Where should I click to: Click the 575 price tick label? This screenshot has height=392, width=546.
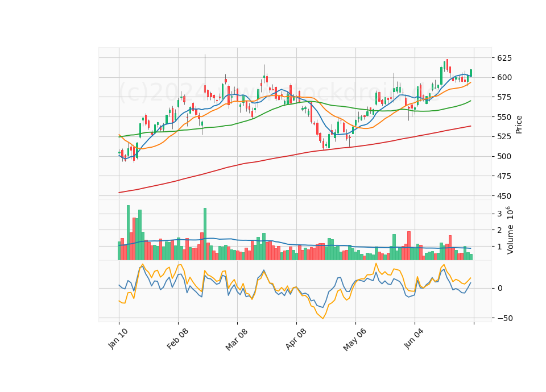coord(504,97)
